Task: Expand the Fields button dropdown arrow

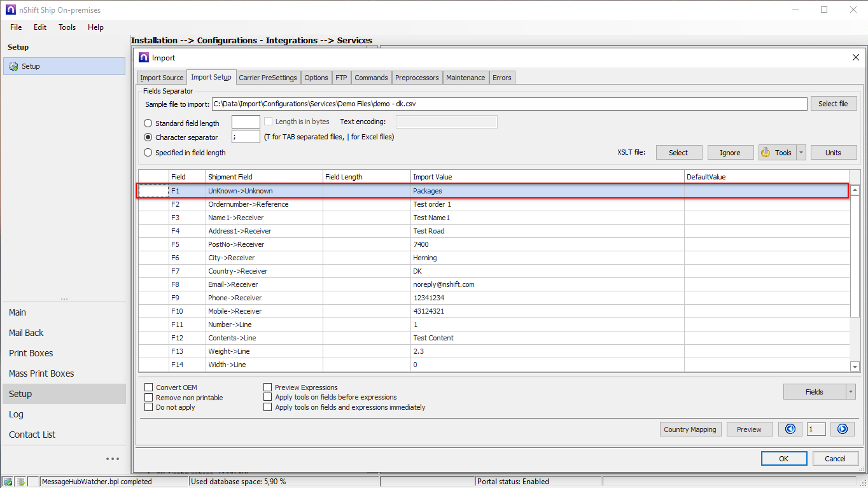Action: (851, 392)
